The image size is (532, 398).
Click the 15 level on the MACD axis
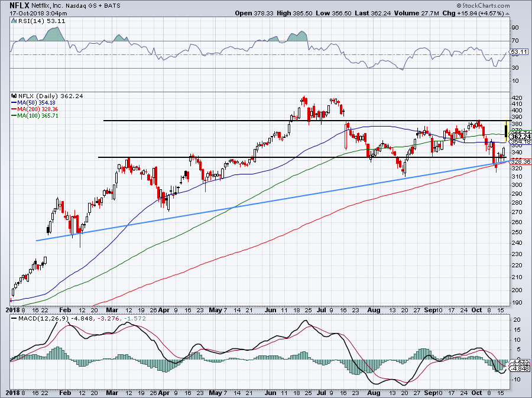517,330
